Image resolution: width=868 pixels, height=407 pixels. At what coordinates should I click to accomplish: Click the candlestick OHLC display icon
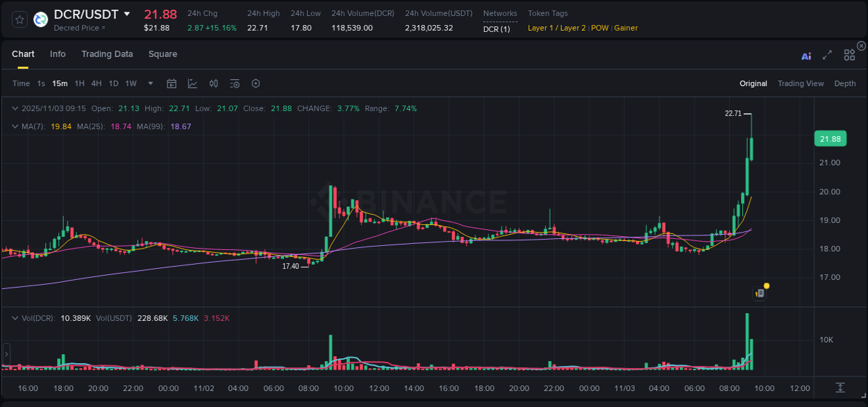point(213,83)
